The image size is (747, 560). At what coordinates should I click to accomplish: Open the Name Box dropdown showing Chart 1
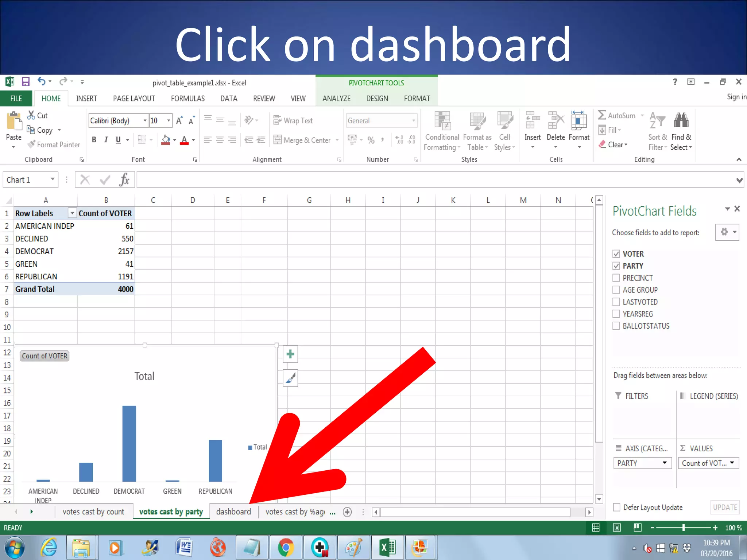coord(53,179)
